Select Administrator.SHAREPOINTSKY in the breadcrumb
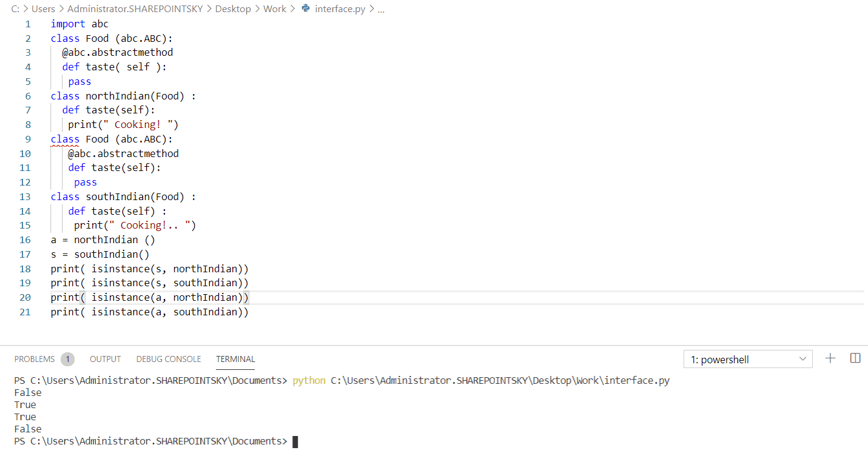The image size is (868, 456). tap(135, 8)
